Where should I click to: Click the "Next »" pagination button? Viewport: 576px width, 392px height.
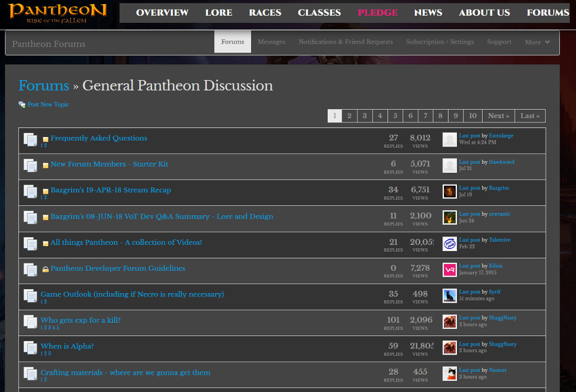point(498,116)
